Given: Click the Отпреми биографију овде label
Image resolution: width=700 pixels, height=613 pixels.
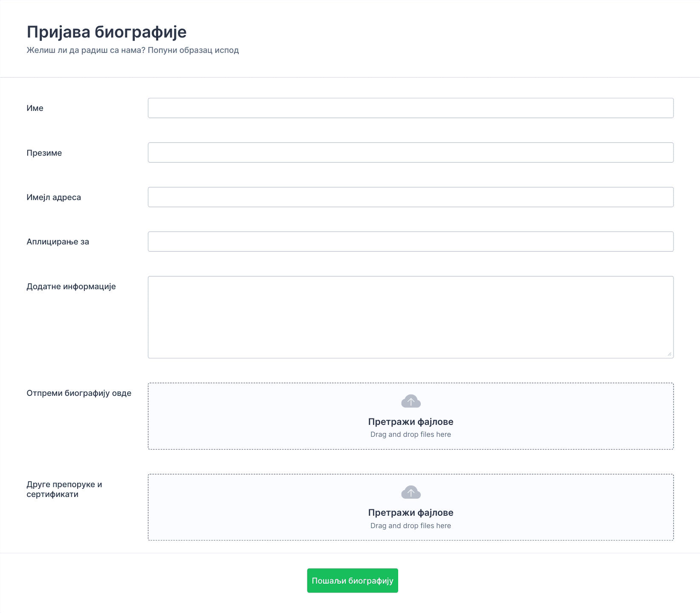Looking at the screenshot, I should tap(79, 393).
